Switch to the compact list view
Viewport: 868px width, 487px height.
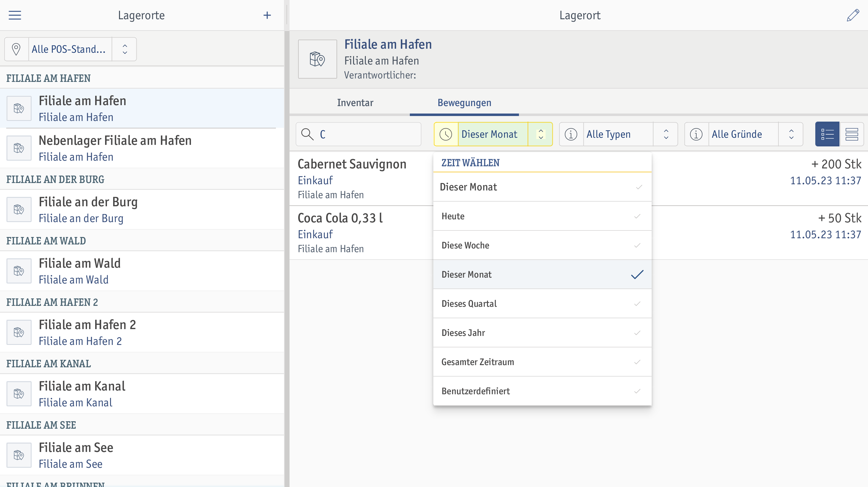852,134
